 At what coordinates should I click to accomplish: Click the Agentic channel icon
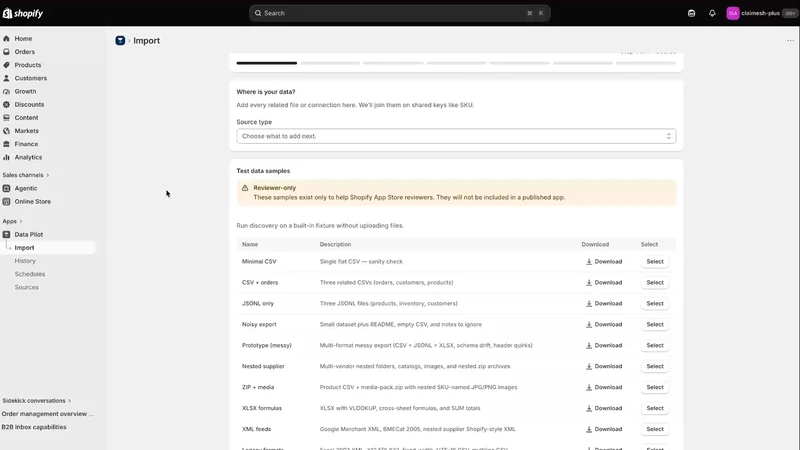(6, 188)
